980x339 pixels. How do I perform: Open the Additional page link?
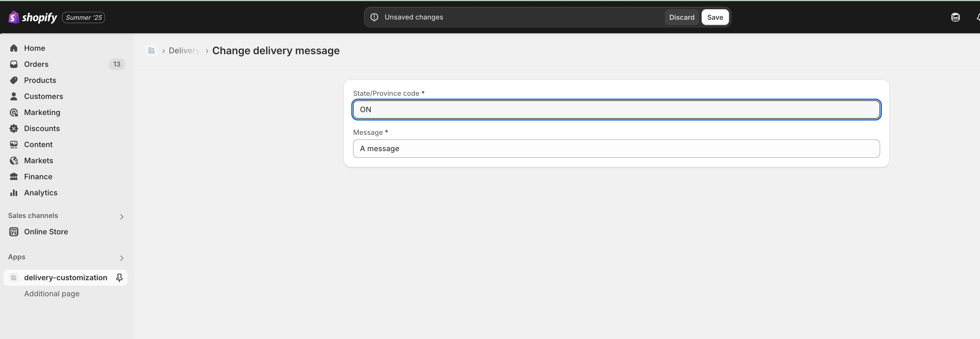click(x=52, y=293)
